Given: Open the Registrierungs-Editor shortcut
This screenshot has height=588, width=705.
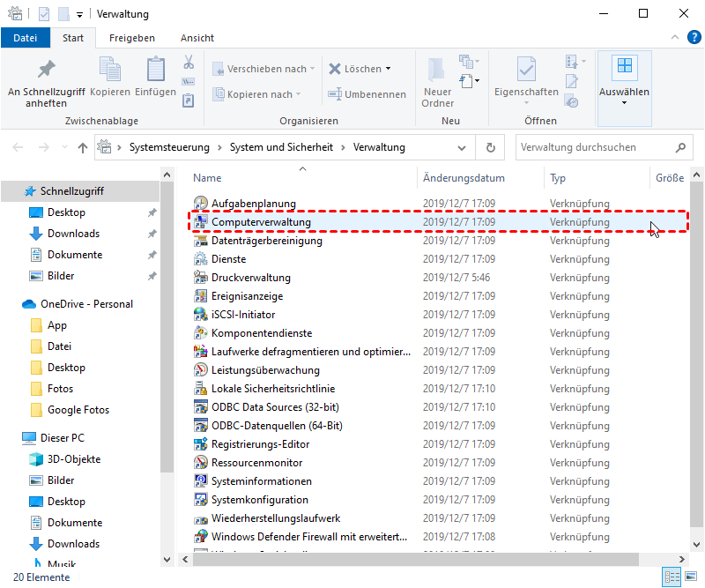Looking at the screenshot, I should (260, 444).
